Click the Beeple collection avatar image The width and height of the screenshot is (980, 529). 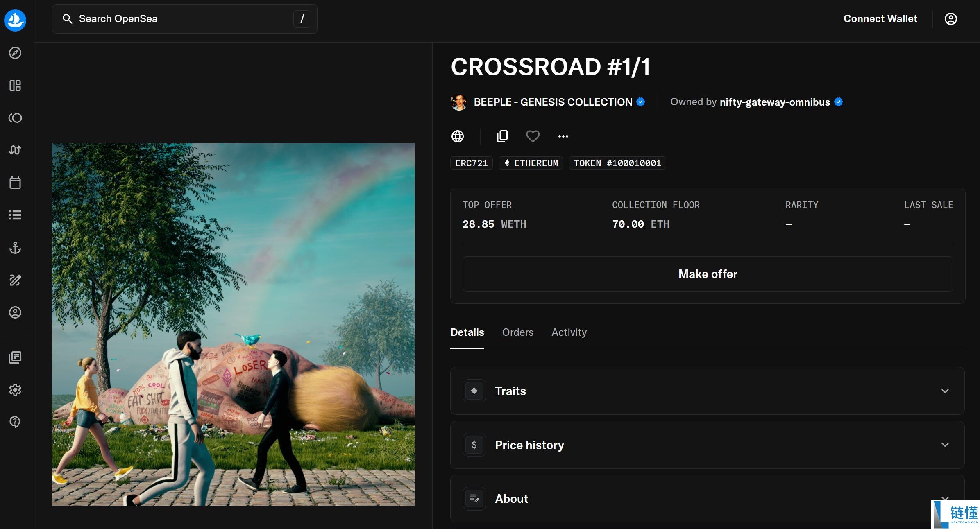pos(459,102)
